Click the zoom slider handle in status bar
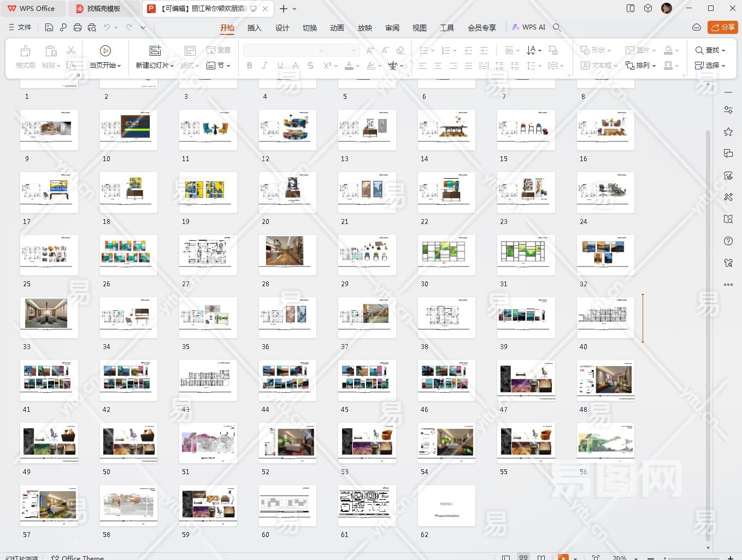Image resolution: width=742 pixels, height=560 pixels. [x=665, y=558]
